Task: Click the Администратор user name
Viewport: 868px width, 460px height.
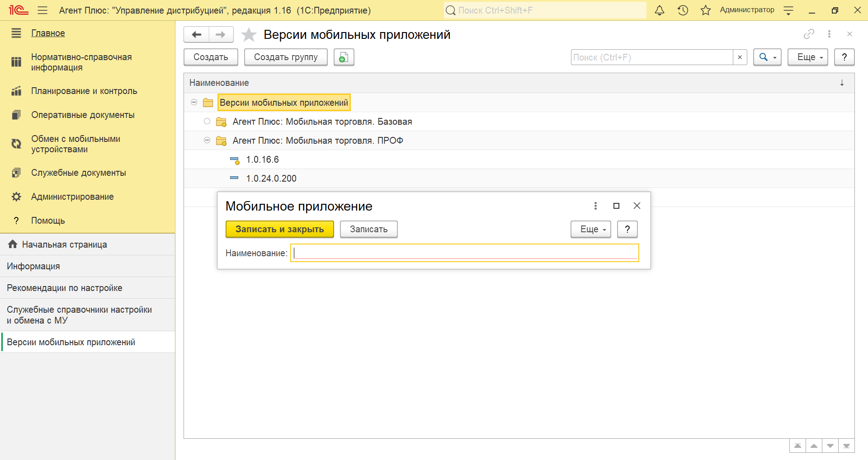Action: point(747,10)
